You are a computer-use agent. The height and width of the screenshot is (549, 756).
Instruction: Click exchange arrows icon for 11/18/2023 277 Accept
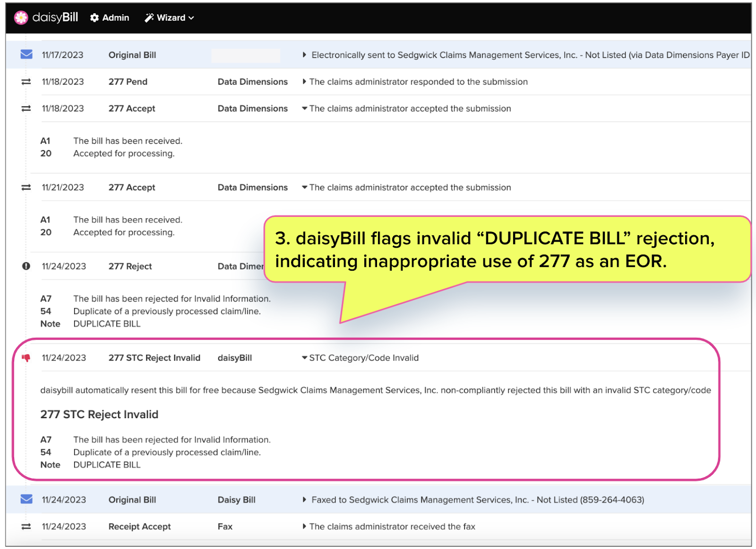point(26,109)
